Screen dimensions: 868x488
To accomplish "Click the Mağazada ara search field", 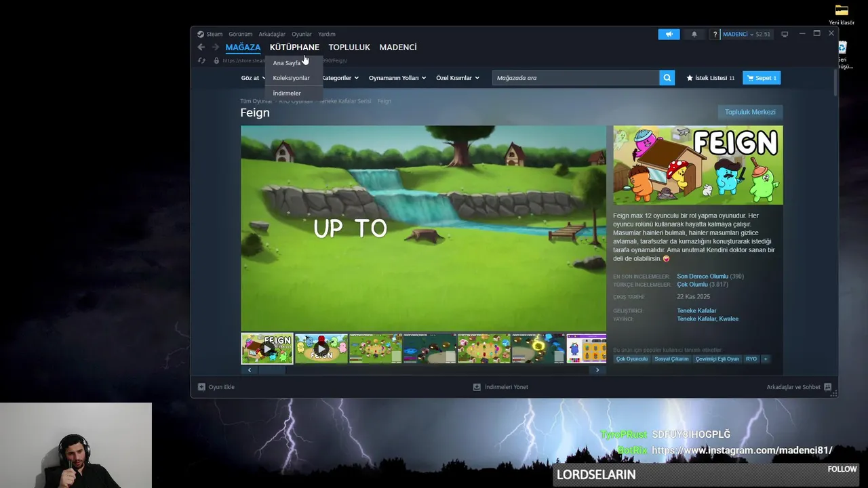I will [x=576, y=78].
